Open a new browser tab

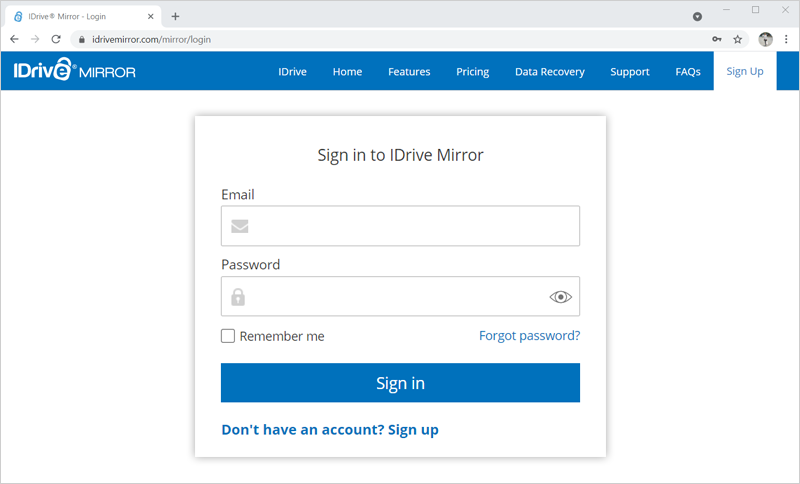pyautogui.click(x=176, y=16)
